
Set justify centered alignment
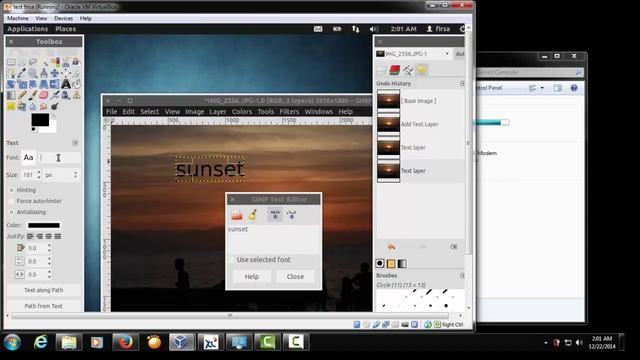point(49,236)
